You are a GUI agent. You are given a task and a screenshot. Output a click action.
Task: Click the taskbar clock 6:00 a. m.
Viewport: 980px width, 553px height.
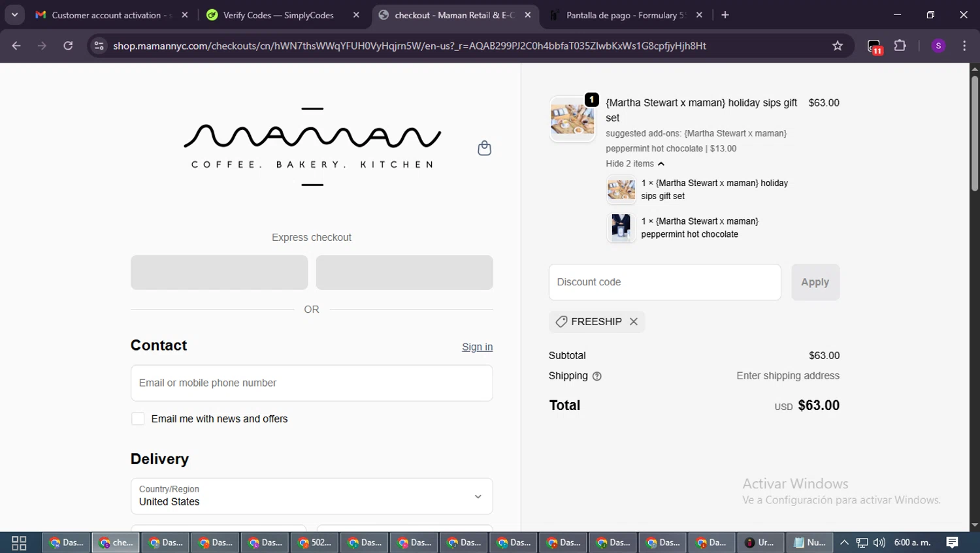(x=912, y=543)
